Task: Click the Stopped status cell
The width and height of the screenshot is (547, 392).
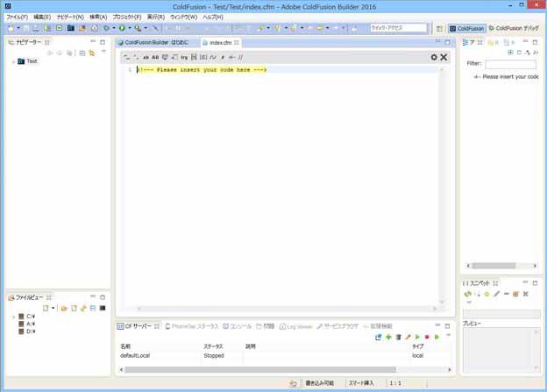Action: pos(214,356)
